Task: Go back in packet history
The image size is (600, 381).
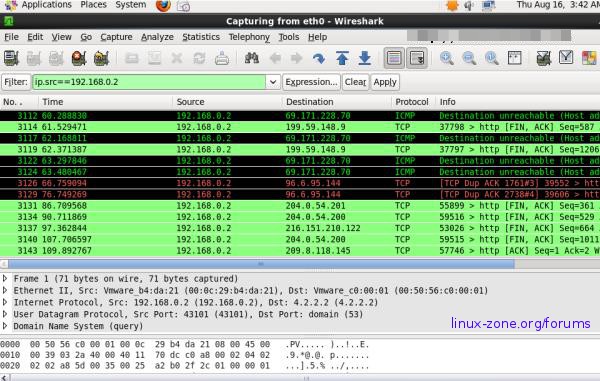Action: click(275, 59)
